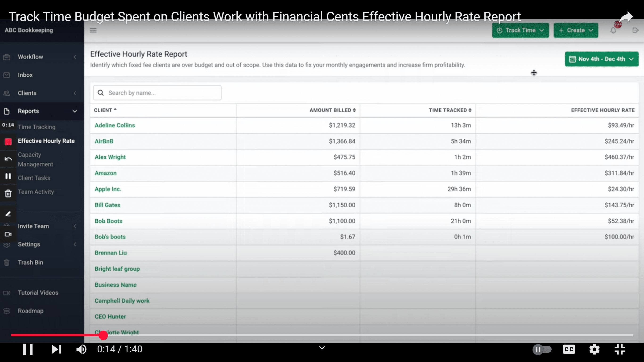This screenshot has width=644, height=362.
Task: Click the Trash Bin sidebar icon
Action: pos(7,263)
